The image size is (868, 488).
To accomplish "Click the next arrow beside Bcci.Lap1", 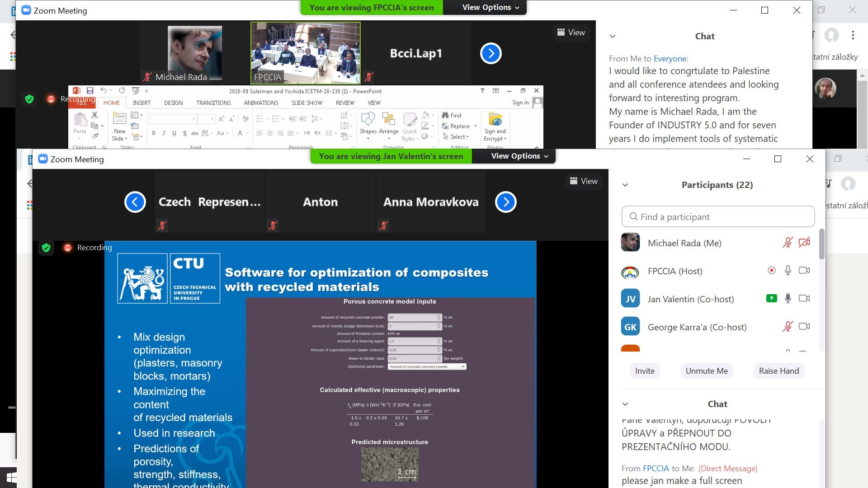I will tap(491, 53).
